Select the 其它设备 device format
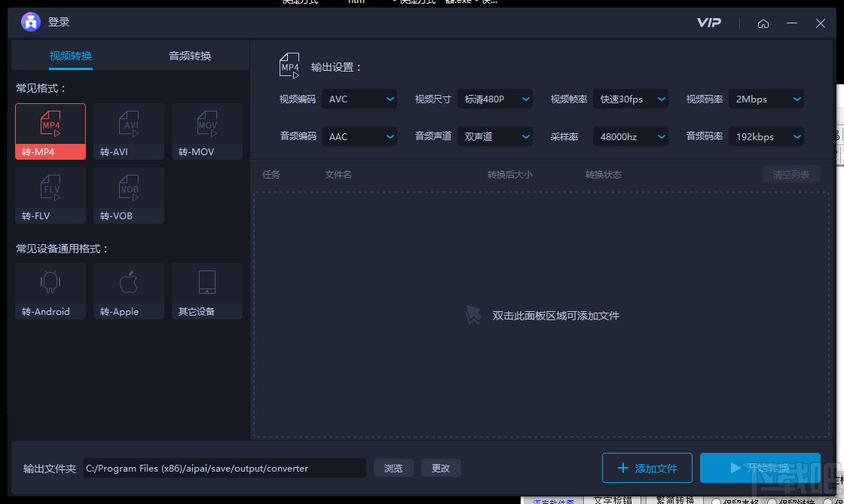This screenshot has width=844, height=504. [x=206, y=291]
